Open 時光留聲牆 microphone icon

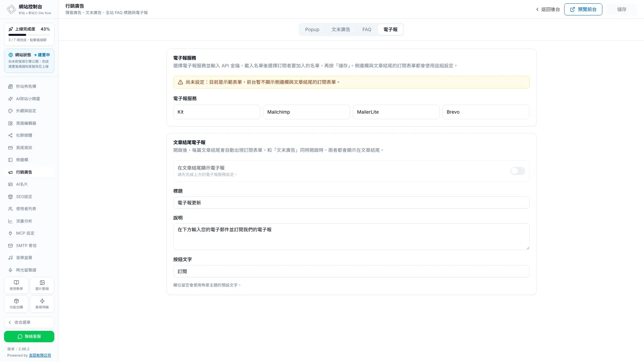[x=10, y=270]
